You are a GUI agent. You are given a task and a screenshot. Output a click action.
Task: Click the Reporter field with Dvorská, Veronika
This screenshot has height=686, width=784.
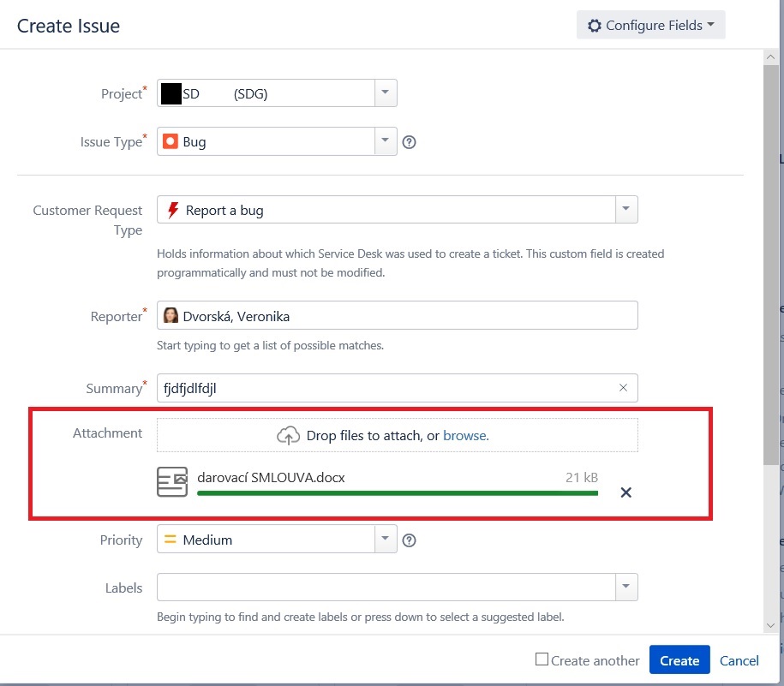(397, 315)
